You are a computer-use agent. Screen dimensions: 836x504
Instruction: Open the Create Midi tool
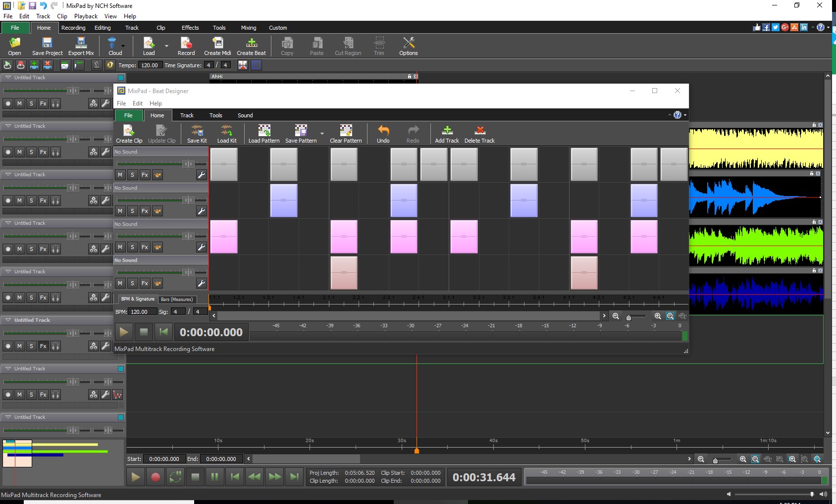[x=217, y=46]
